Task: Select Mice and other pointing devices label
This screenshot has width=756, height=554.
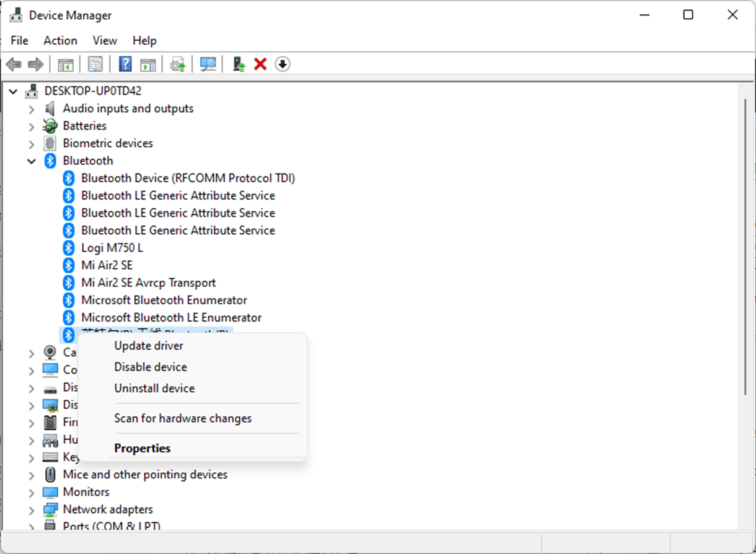Action: 145,475
